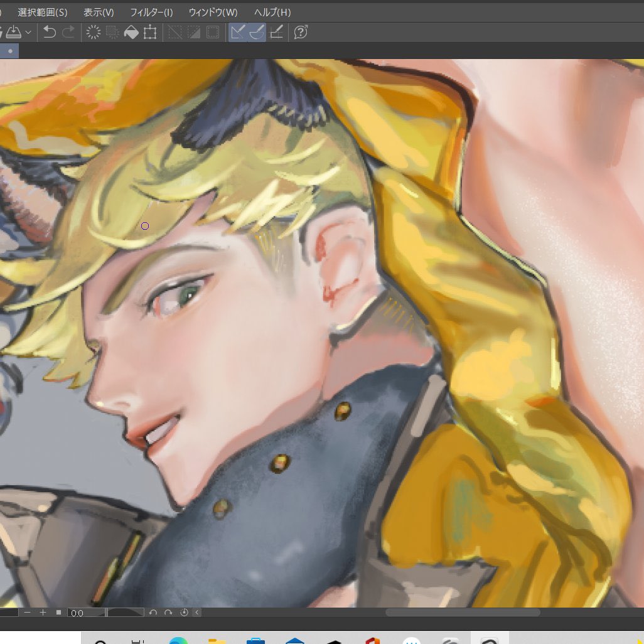Click the Undo arrow icon
Screen dimensions: 644x644
(x=50, y=32)
